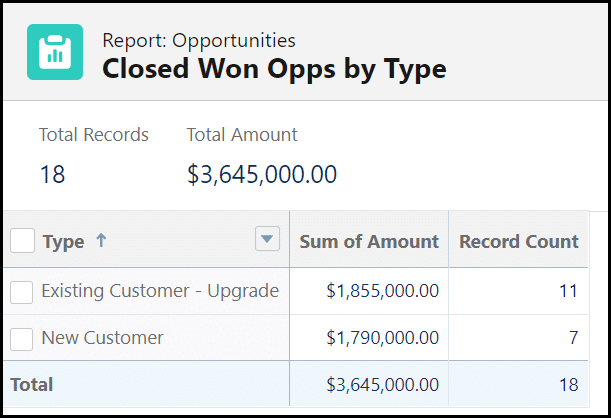Check the Existing Customer - Upgrade row checkbox
The height and width of the screenshot is (418, 611).
pos(22,292)
